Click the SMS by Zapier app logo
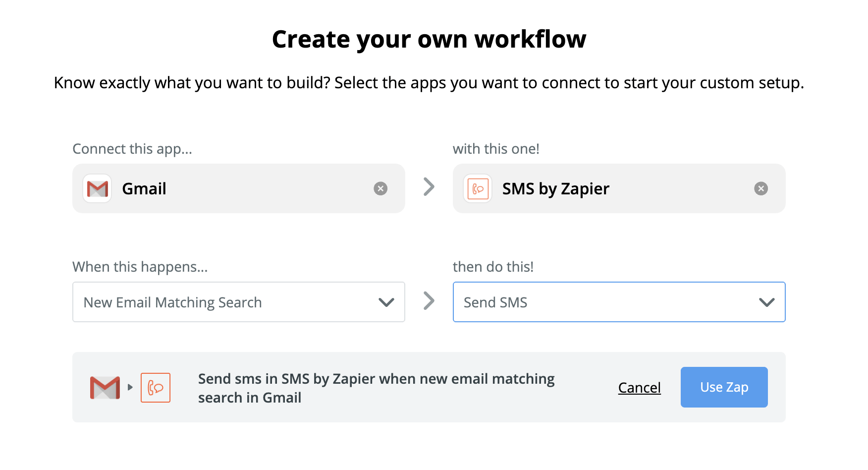The image size is (868, 470). point(478,189)
